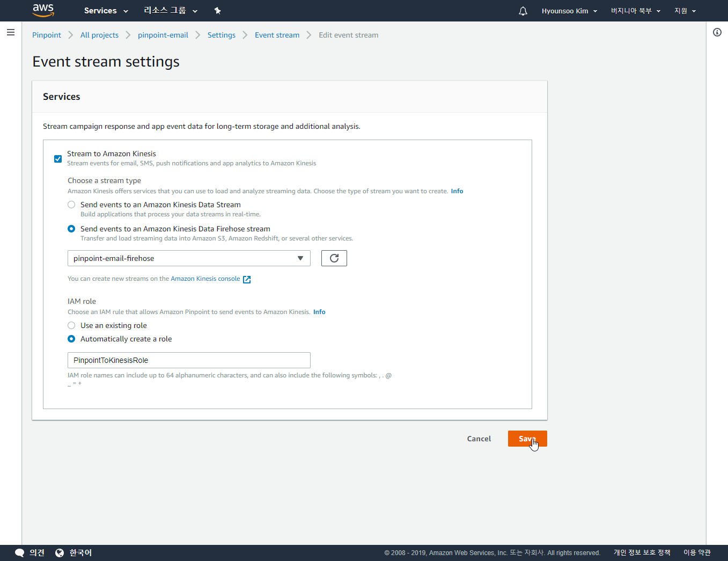Click the external link icon next to Amazon Kinesis console
728x561 pixels.
point(247,279)
